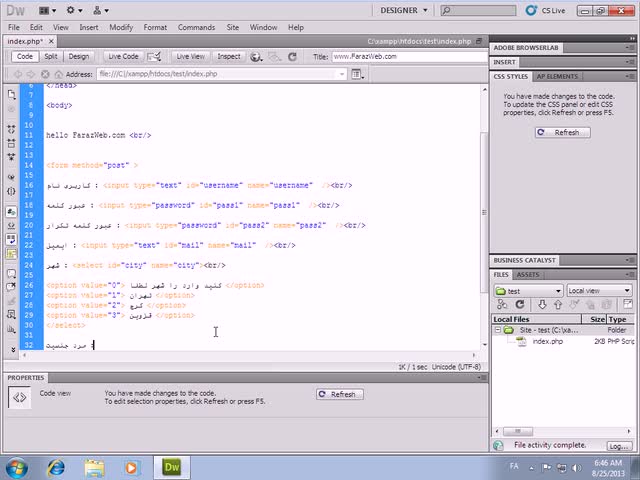Click the Live View button
This screenshot has height=480, width=640.
pos(190,57)
